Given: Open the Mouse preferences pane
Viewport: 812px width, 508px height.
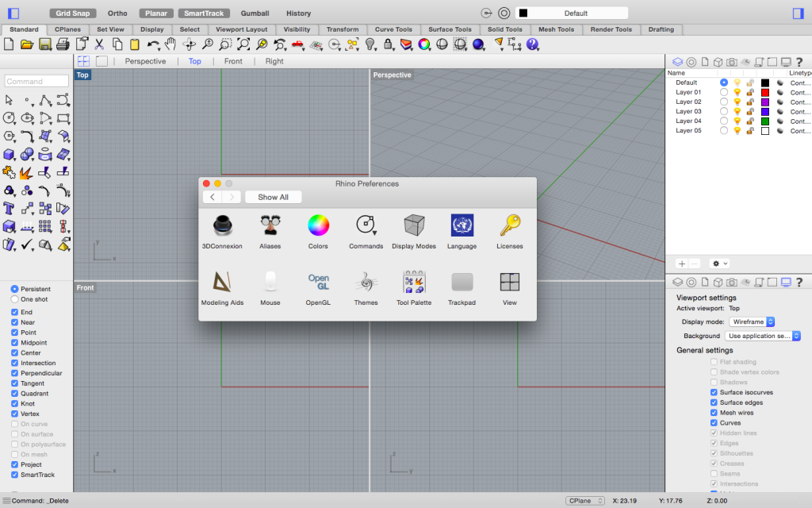Looking at the screenshot, I should pyautogui.click(x=270, y=287).
